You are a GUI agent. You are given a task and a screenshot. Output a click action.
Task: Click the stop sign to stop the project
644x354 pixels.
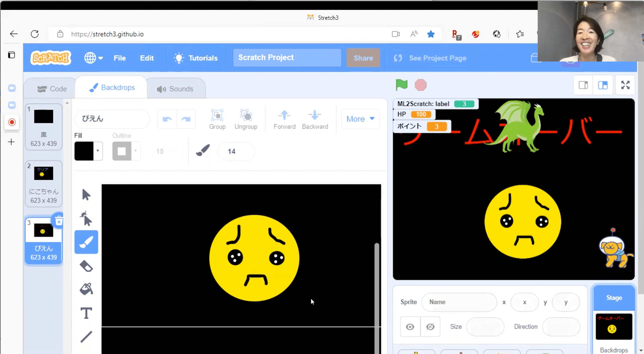tap(420, 85)
